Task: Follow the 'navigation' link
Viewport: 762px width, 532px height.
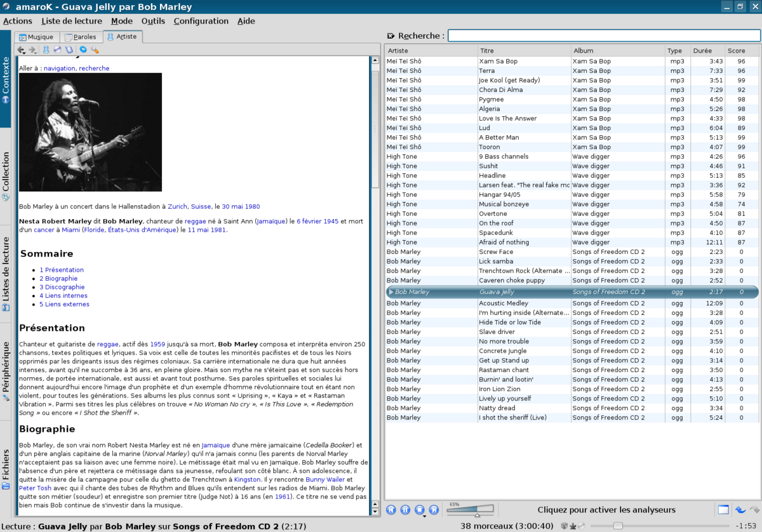Action: (60, 69)
